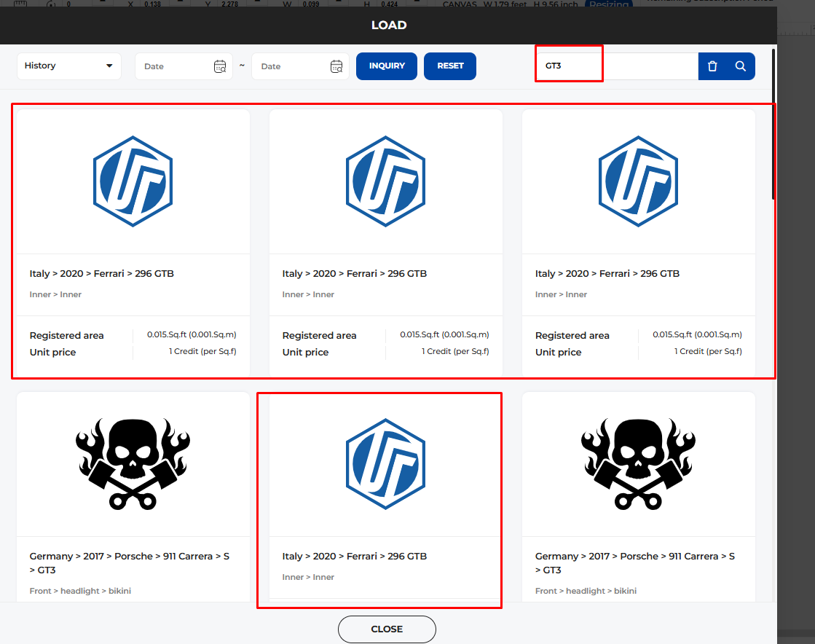This screenshot has height=644, width=815.
Task: Select the second-row Ferrari 296 GTB logo thumbnail
Action: coord(386,463)
